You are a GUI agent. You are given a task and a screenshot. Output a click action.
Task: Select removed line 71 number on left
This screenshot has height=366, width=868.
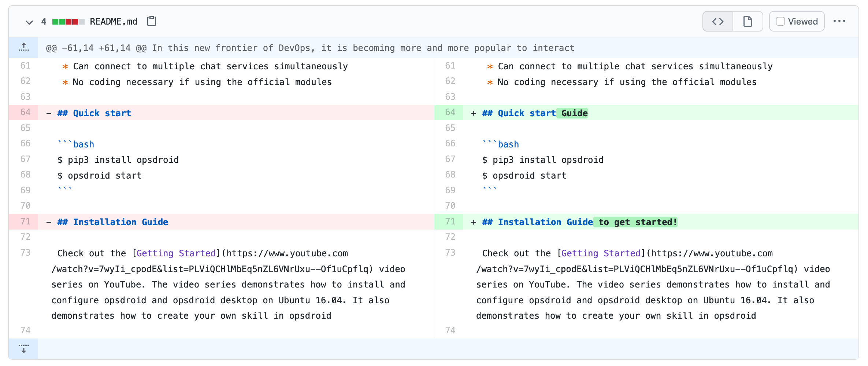click(x=25, y=222)
